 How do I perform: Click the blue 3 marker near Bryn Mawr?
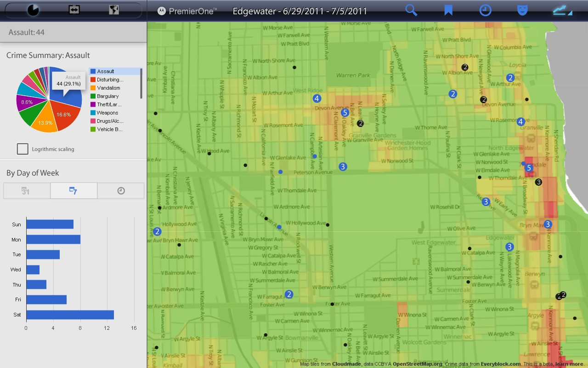[548, 224]
